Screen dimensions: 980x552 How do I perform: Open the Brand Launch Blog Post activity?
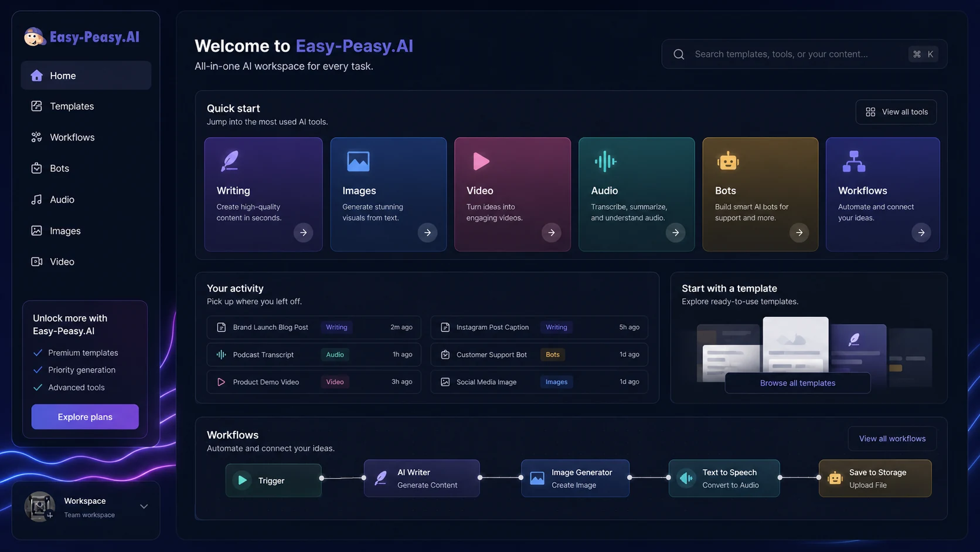pyautogui.click(x=314, y=327)
